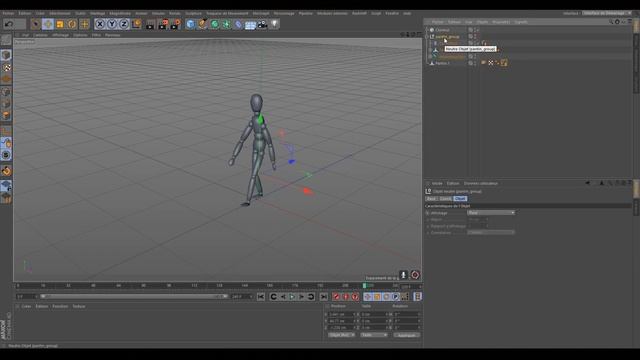Toggle position keyframe recording

pyautogui.click(x=367, y=297)
